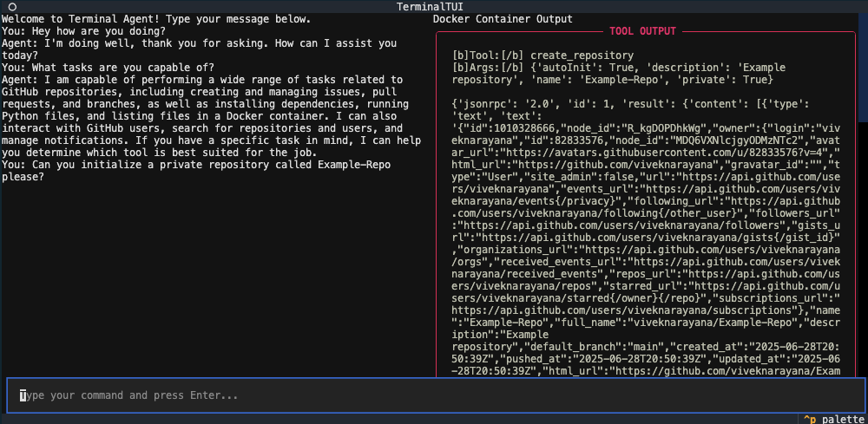Focus the 'Type your command' input field
This screenshot has height=424, width=868.
(x=436, y=395)
